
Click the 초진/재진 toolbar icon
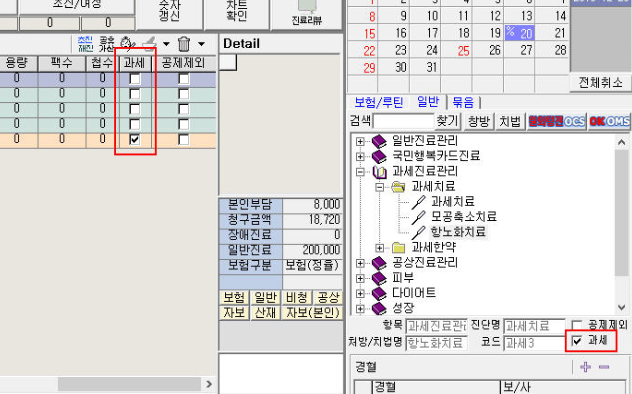tap(85, 44)
